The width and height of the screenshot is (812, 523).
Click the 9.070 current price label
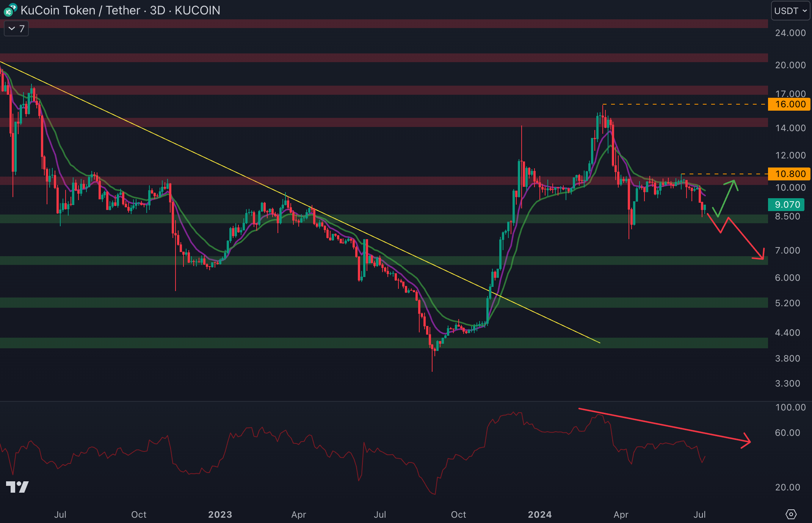tap(786, 205)
